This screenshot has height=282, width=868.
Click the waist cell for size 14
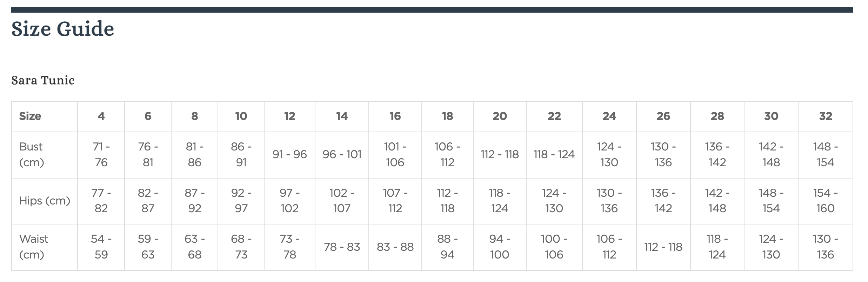(x=342, y=247)
